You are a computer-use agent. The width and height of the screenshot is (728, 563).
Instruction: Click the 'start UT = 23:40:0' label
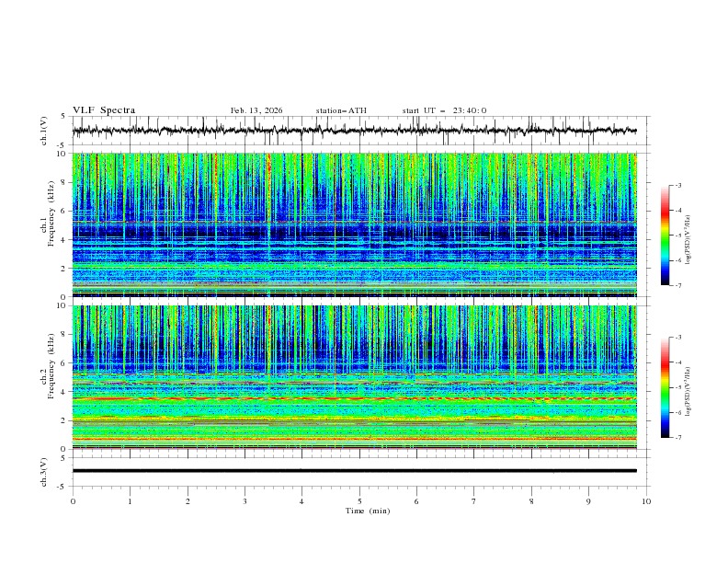pos(444,110)
